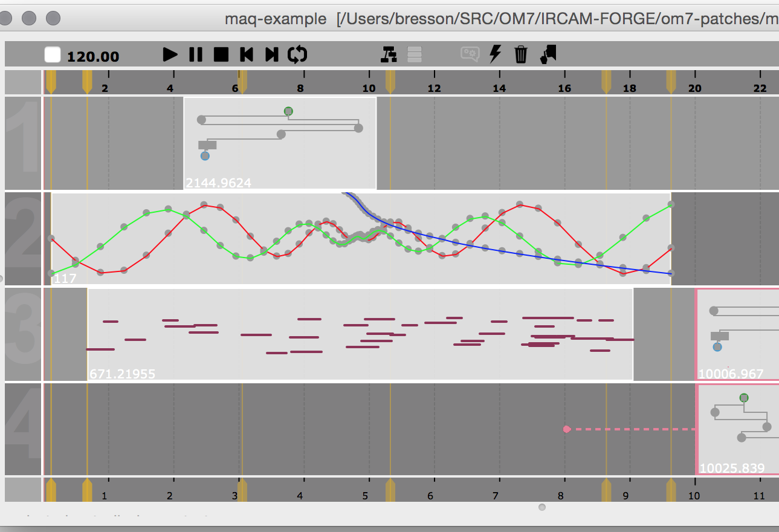
Task: Click the pink dashed line start point
Action: click(566, 429)
